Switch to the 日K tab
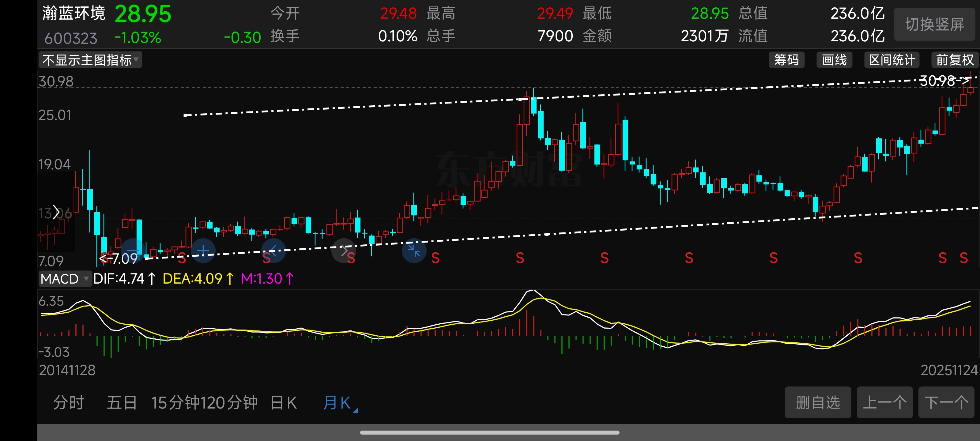 point(283,403)
